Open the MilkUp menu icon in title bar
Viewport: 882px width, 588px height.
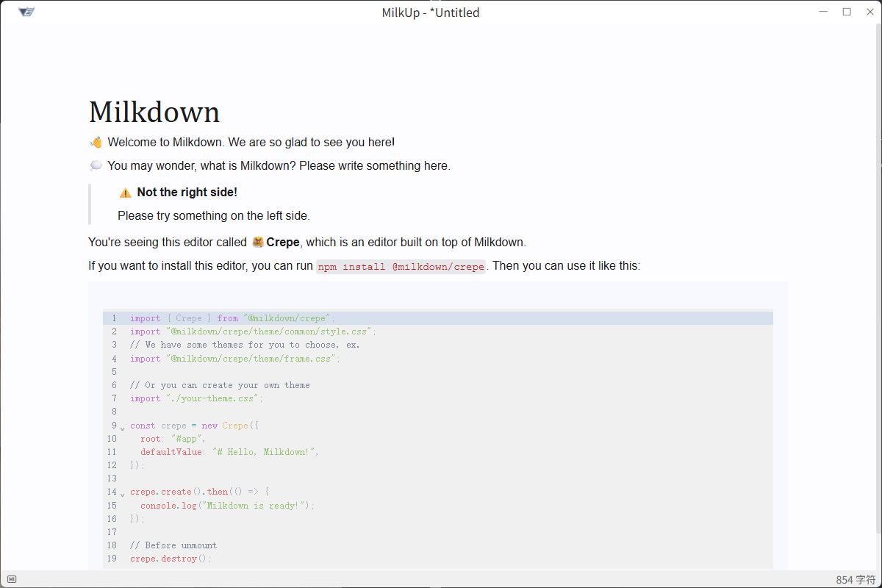pos(26,12)
